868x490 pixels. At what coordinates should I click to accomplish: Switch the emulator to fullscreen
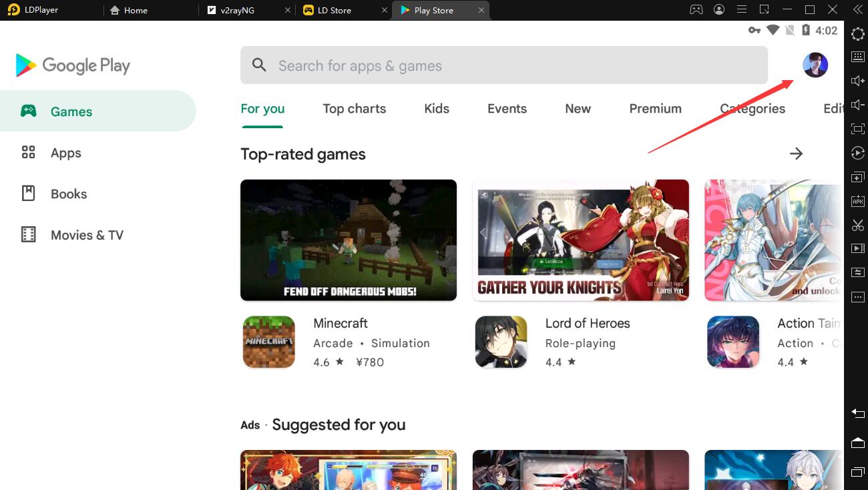858,129
